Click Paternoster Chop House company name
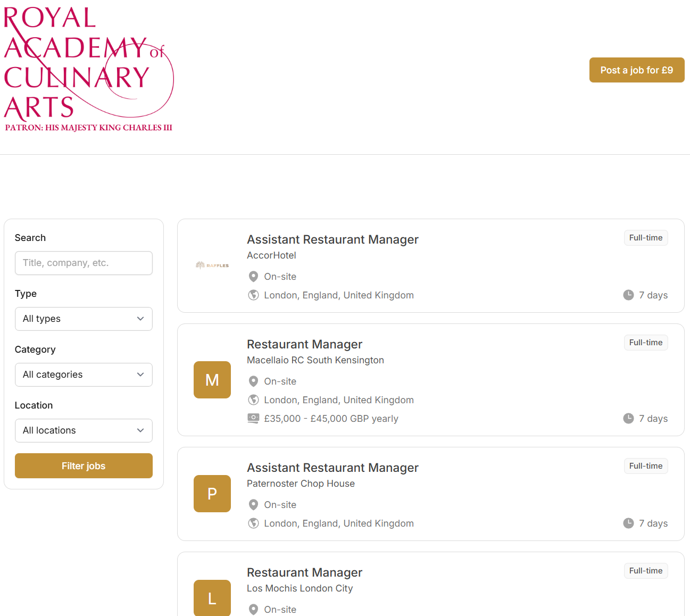The height and width of the screenshot is (616, 690). click(301, 484)
